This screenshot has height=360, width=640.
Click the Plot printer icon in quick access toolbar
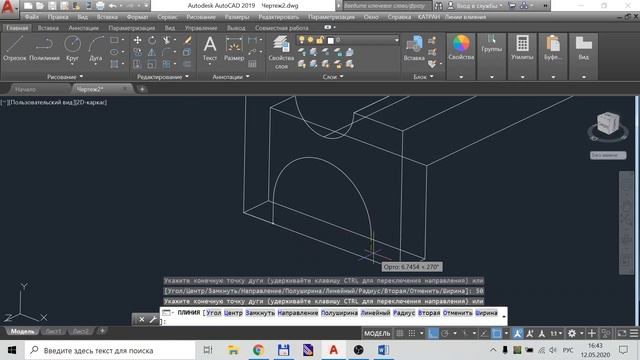pos(100,6)
